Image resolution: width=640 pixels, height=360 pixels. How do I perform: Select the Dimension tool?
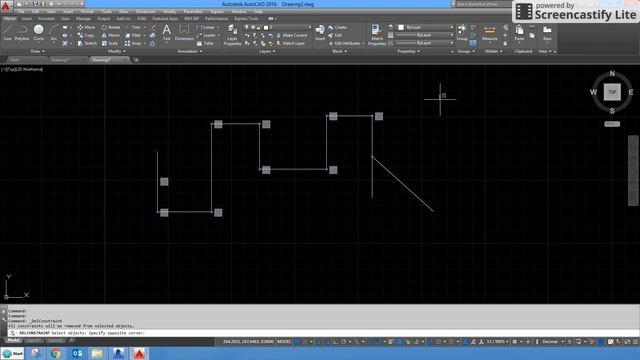point(184,33)
